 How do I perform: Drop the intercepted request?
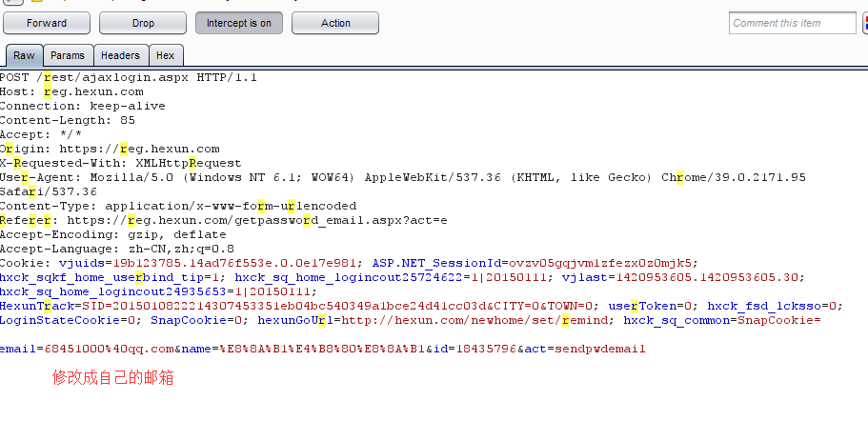coord(143,23)
